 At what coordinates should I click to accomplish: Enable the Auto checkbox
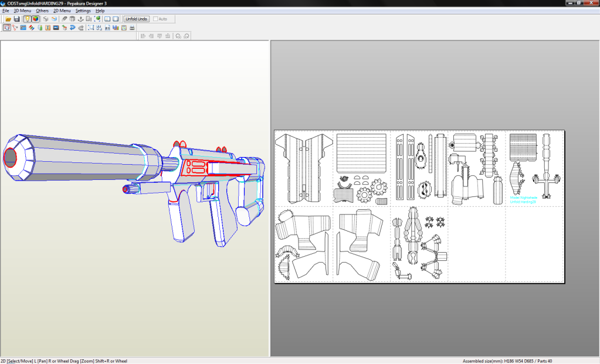pyautogui.click(x=155, y=19)
